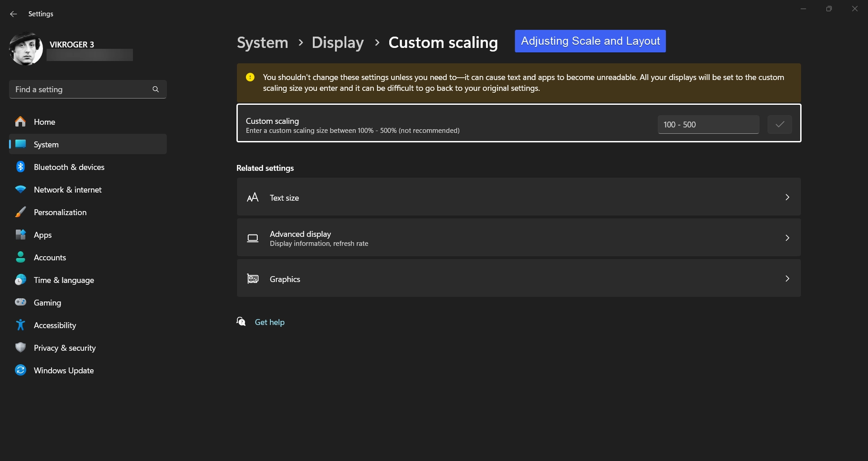Open Advanced display settings

click(519, 237)
